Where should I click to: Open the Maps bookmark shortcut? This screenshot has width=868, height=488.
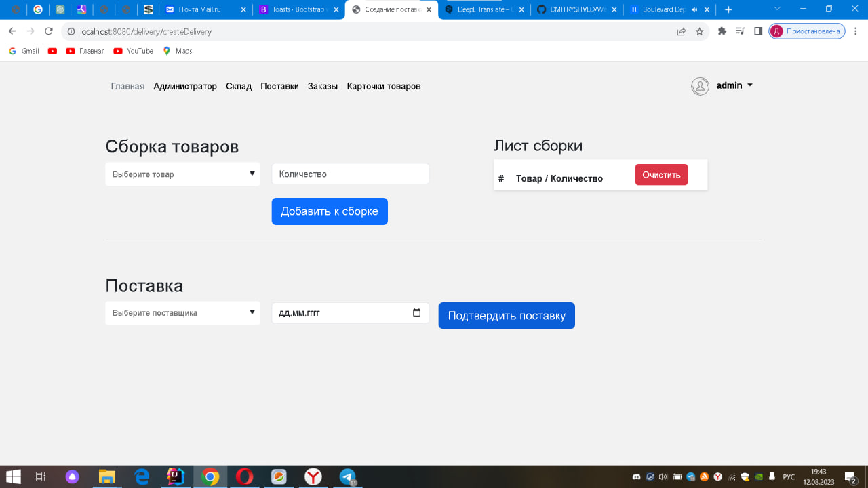tap(177, 50)
